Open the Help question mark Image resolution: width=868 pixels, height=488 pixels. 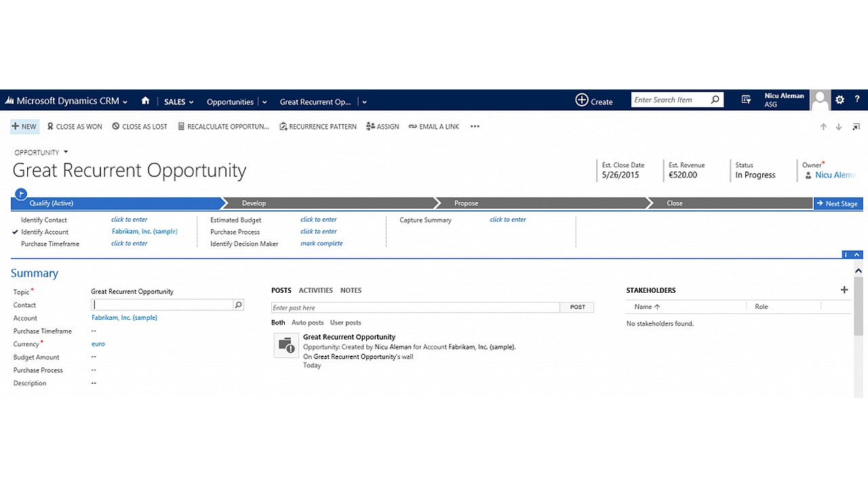[856, 100]
